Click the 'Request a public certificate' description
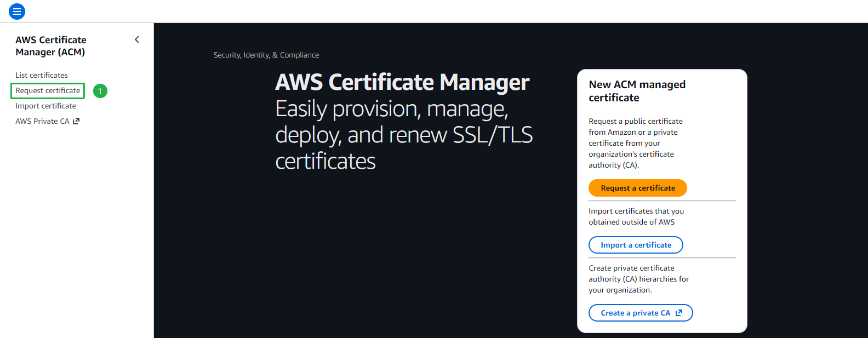This screenshot has height=338, width=868. coord(636,143)
